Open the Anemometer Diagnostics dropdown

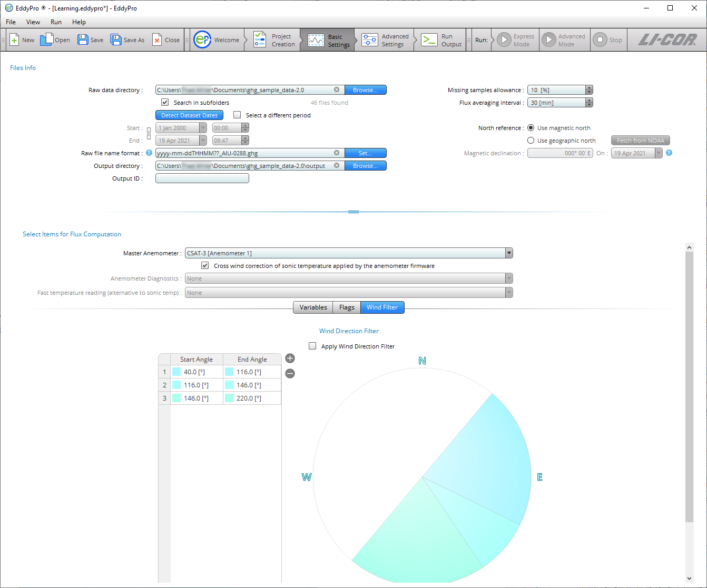[509, 278]
